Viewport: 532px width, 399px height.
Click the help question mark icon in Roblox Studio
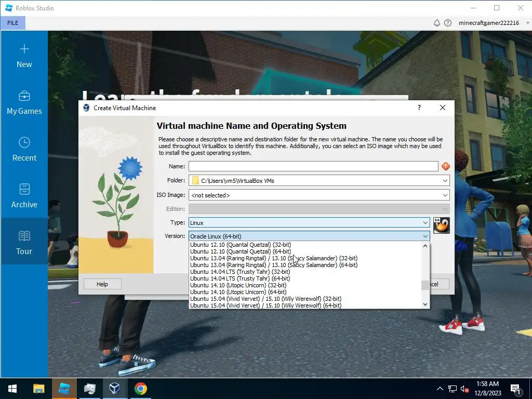448,23
